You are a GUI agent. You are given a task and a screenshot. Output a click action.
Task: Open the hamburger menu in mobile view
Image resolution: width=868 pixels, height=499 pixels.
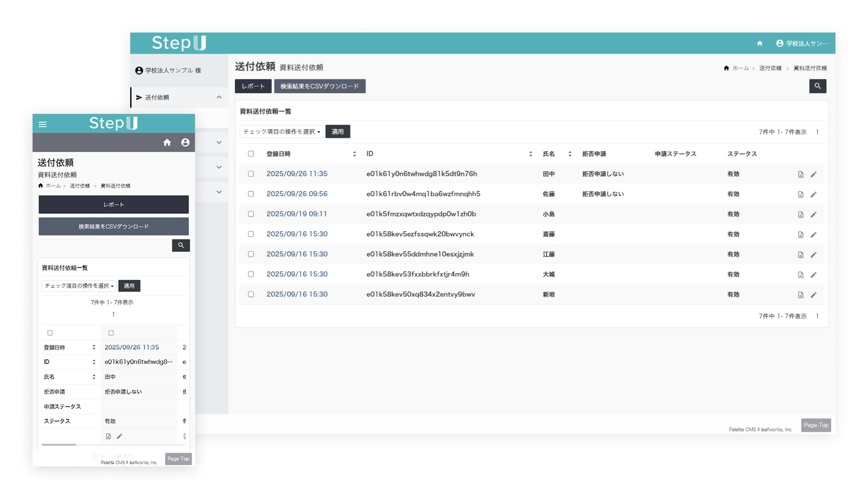coord(42,124)
